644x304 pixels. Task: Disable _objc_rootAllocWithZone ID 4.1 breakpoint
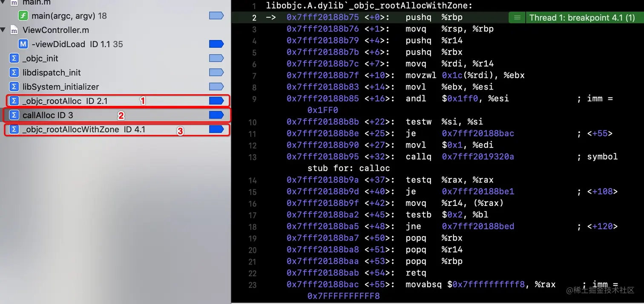216,129
